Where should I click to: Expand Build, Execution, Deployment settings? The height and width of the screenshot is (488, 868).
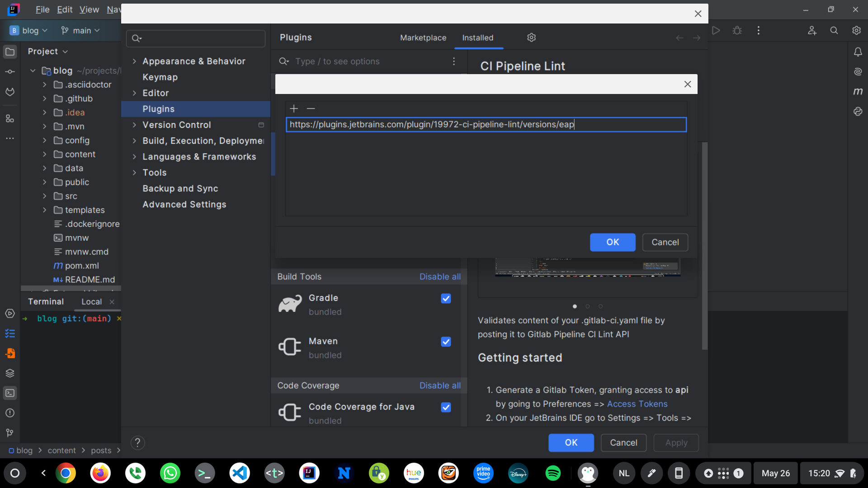[134, 141]
